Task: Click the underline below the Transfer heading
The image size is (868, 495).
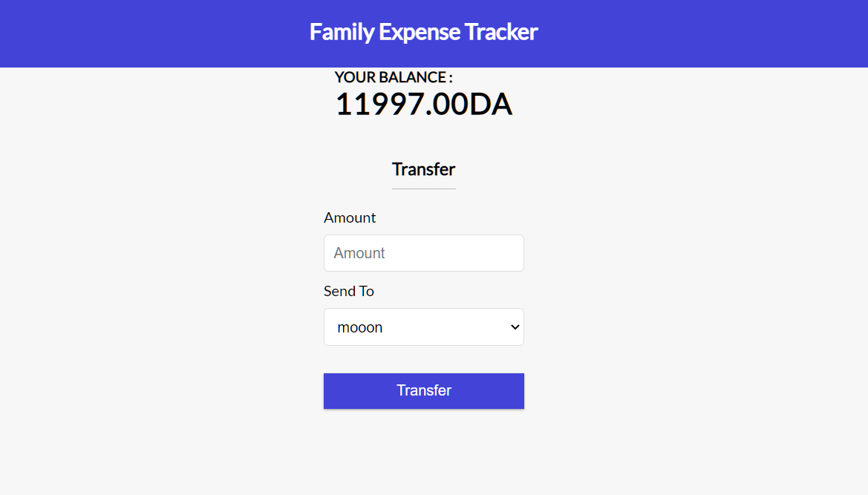Action: coord(423,188)
